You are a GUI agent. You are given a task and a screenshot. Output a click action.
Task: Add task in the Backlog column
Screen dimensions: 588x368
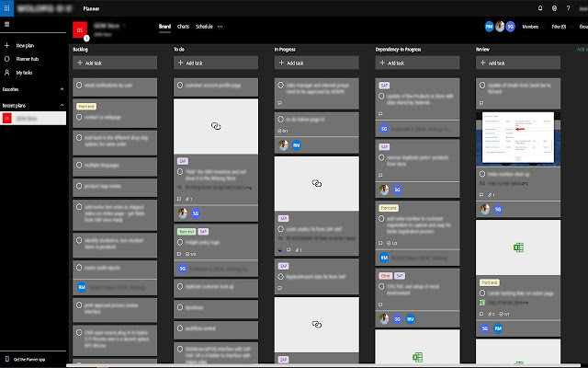[115, 63]
